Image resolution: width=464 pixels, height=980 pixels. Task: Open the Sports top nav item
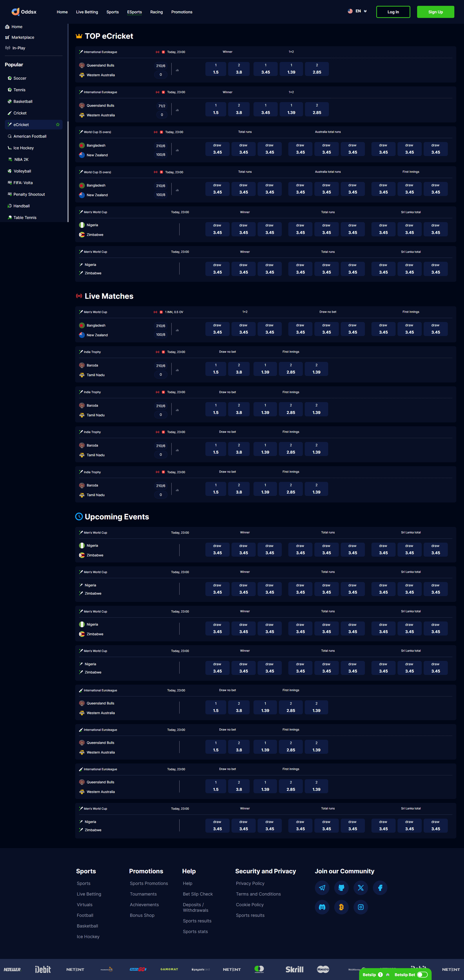[113, 12]
